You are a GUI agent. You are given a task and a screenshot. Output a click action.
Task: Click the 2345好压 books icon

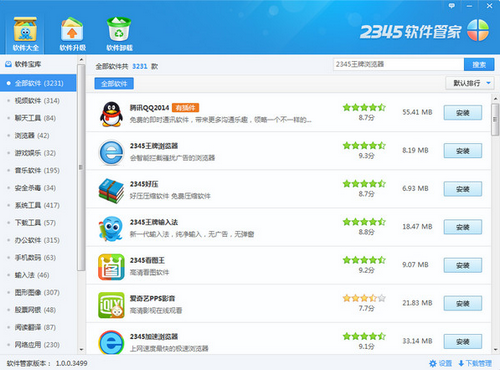coord(111,191)
